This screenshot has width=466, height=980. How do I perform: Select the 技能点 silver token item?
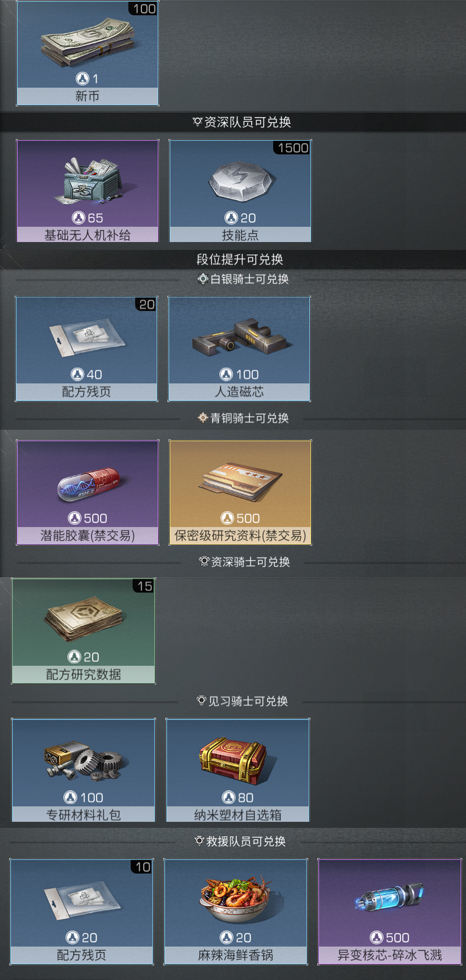[x=240, y=191]
